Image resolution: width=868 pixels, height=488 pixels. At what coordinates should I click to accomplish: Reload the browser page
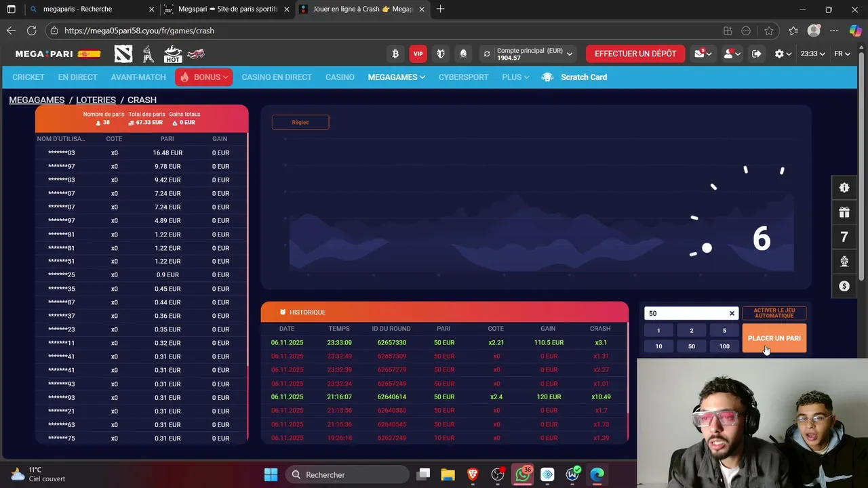pyautogui.click(x=31, y=30)
